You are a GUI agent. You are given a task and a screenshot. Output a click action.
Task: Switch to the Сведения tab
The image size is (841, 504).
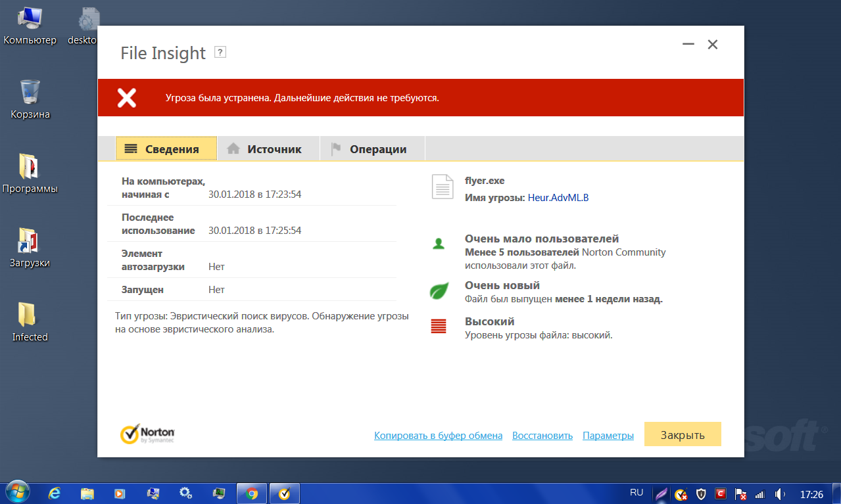pyautogui.click(x=166, y=149)
